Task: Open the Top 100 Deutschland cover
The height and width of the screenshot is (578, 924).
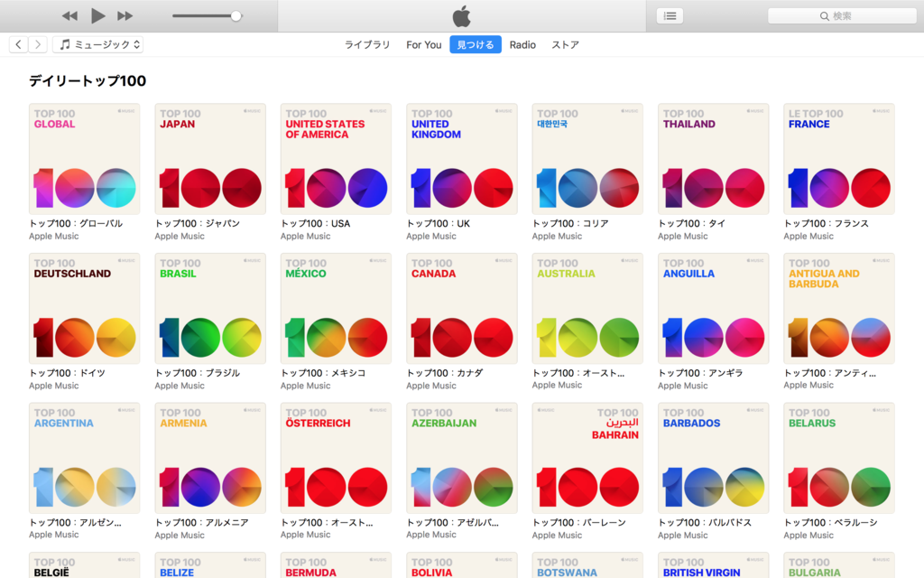Action: tap(84, 309)
